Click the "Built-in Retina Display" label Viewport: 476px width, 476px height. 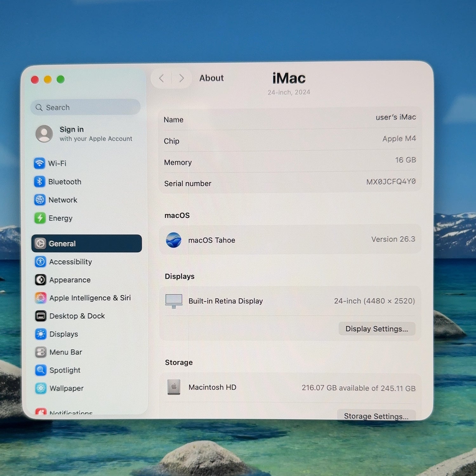[226, 301]
